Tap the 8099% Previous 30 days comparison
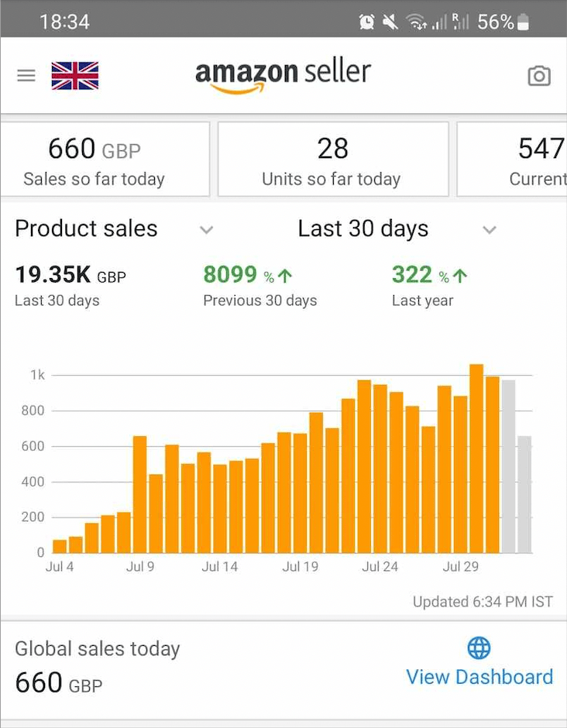Viewport: 567px width, 728px height. click(259, 285)
